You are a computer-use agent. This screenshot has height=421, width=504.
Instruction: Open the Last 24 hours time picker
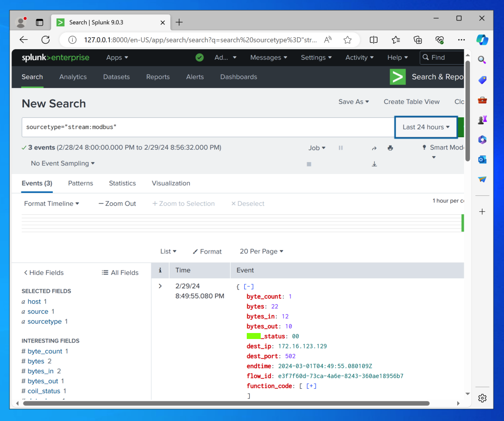(426, 127)
